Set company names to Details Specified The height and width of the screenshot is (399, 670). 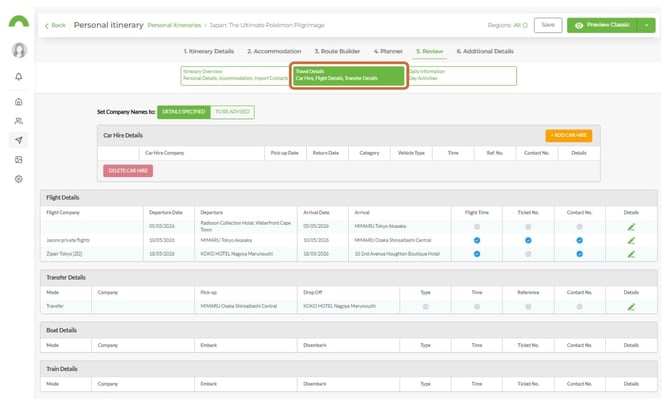184,112
